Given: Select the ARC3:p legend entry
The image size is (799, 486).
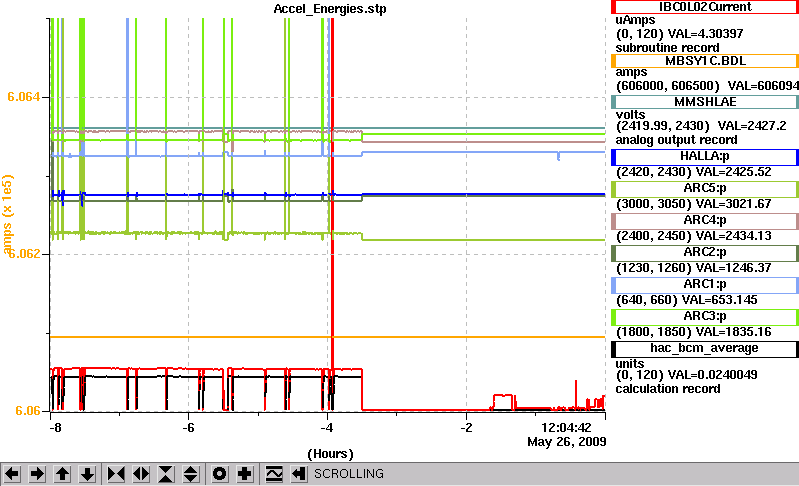Looking at the screenshot, I should (x=705, y=317).
